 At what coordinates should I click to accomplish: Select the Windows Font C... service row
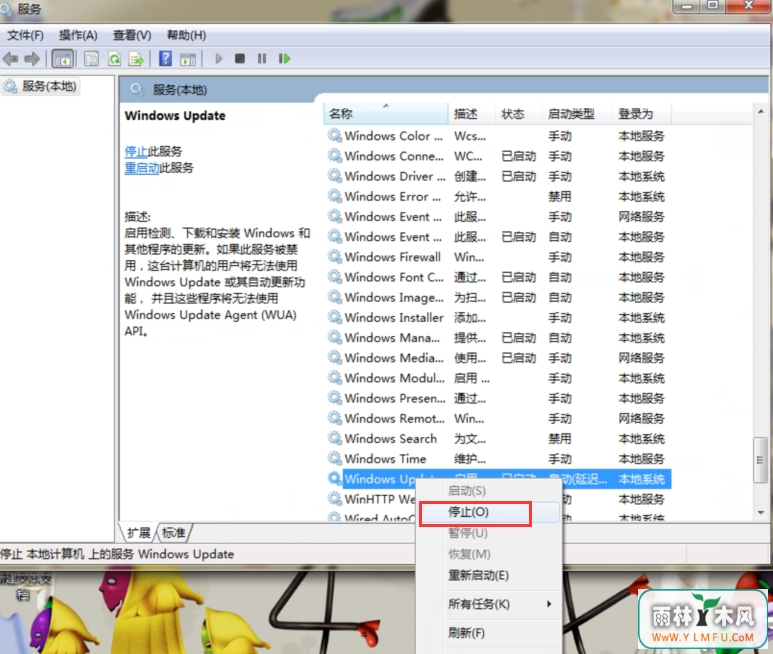pyautogui.click(x=498, y=277)
